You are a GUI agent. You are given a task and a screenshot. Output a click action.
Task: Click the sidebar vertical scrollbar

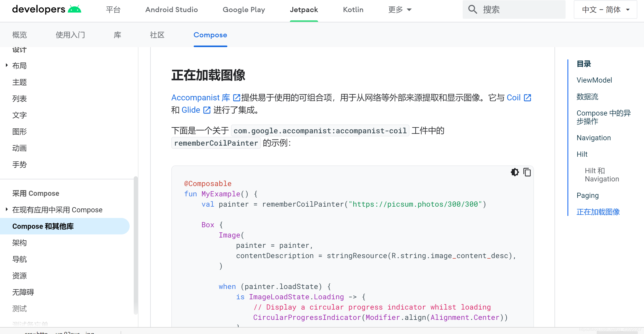[x=136, y=245]
